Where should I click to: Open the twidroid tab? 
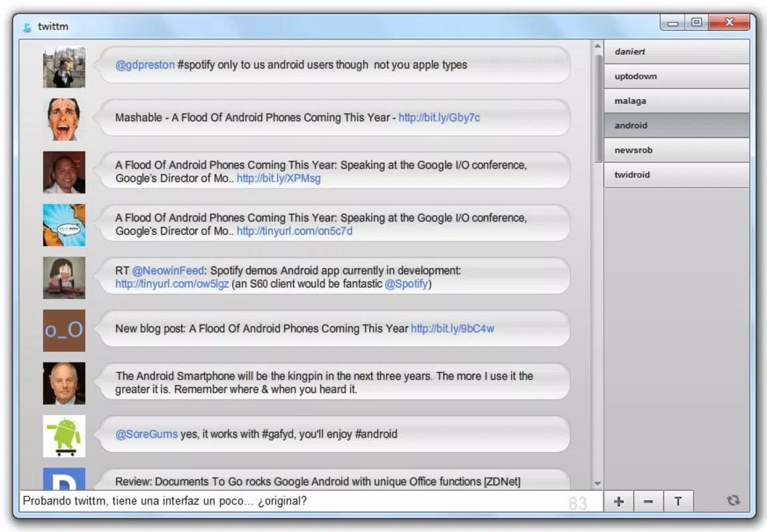pyautogui.click(x=677, y=174)
